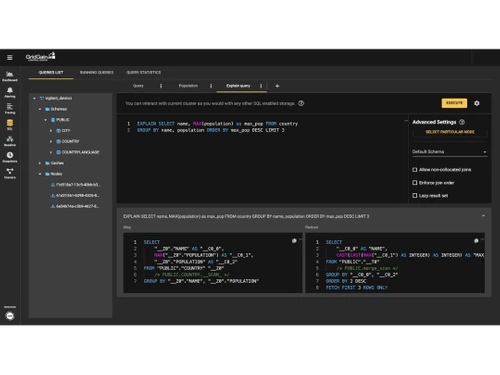Expand the COUNTRY table
500x375 pixels.
(x=51, y=141)
